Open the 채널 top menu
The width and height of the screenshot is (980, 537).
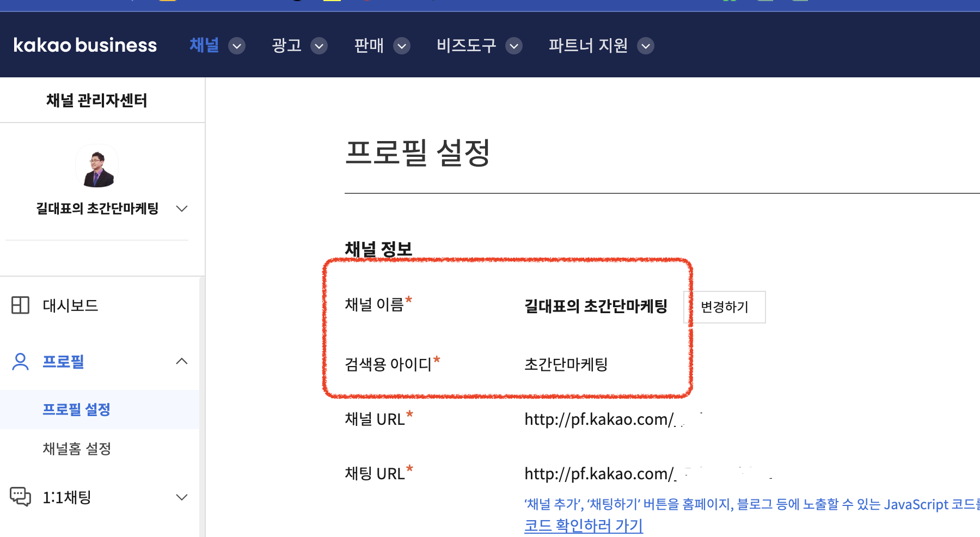(204, 45)
